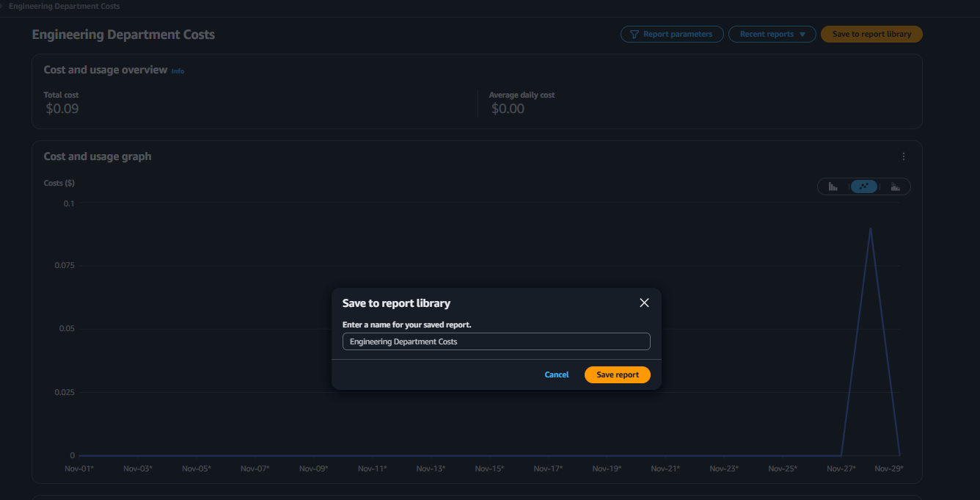
Task: Click the $0.09 total cost value
Action: coord(62,109)
